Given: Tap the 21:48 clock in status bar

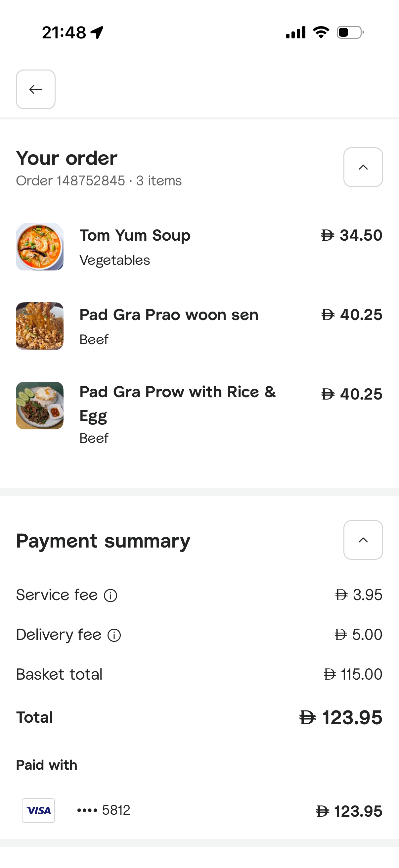Looking at the screenshot, I should pyautogui.click(x=64, y=33).
